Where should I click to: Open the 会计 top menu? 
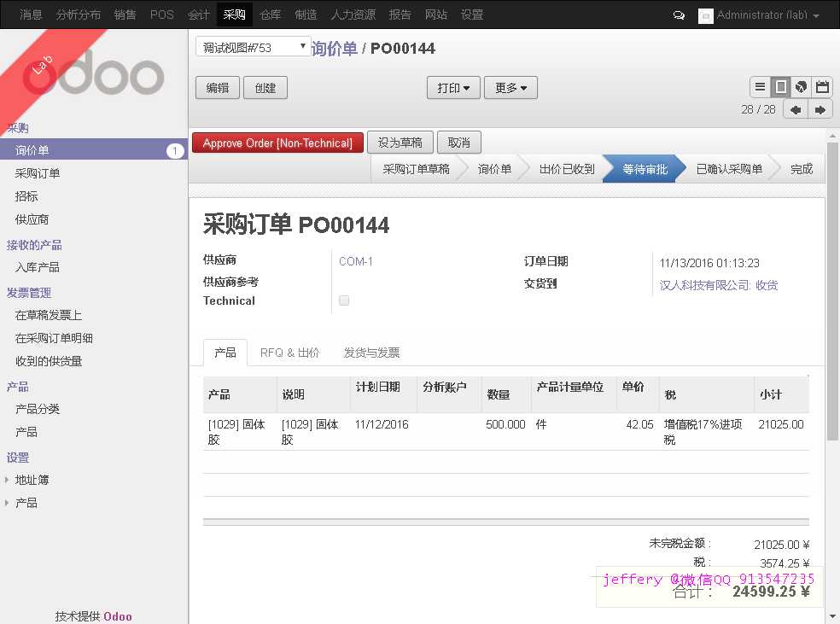point(198,15)
